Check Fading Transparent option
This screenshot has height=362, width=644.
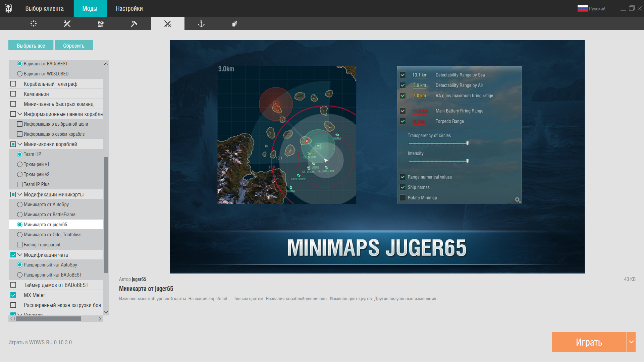[x=20, y=245]
